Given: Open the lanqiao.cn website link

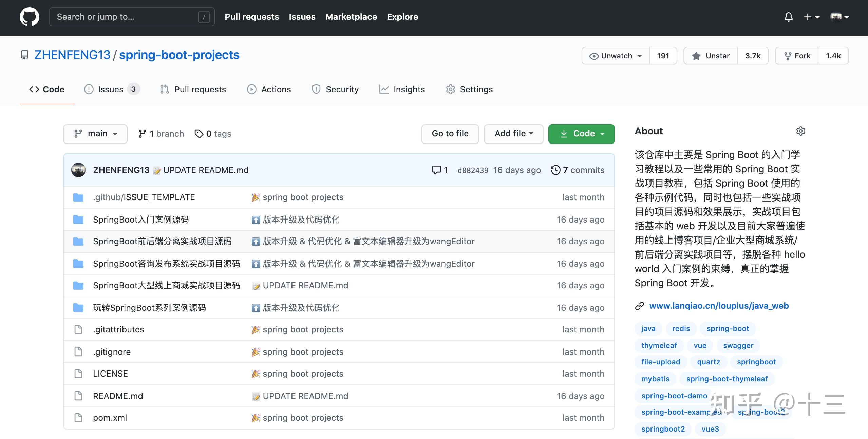Looking at the screenshot, I should [719, 306].
